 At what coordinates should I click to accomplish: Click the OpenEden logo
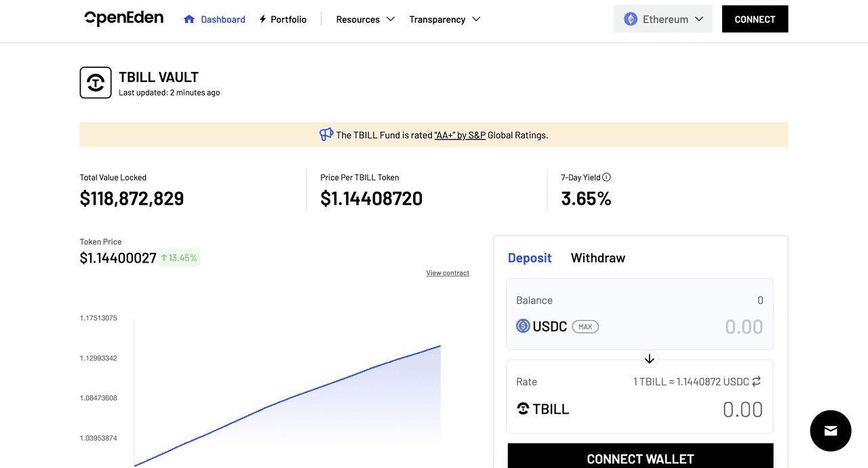[124, 18]
